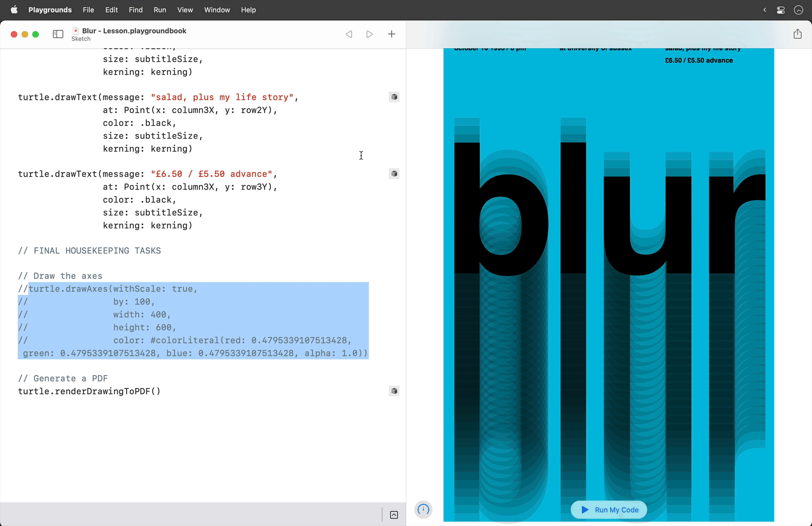Open the Run menu
The width and height of the screenshot is (812, 526).
coord(159,10)
